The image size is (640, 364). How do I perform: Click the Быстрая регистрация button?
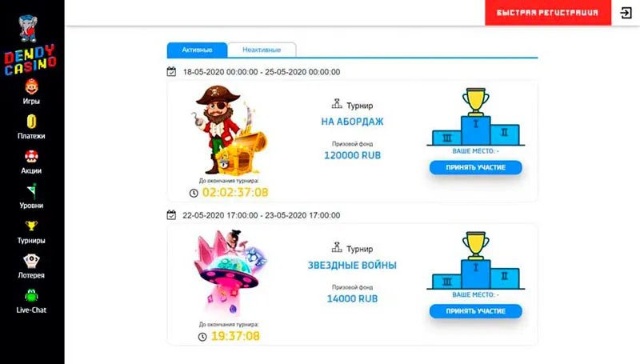coord(548,13)
